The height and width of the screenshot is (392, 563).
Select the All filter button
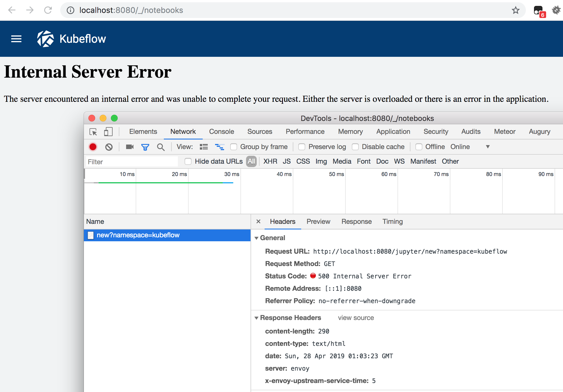[x=251, y=161]
